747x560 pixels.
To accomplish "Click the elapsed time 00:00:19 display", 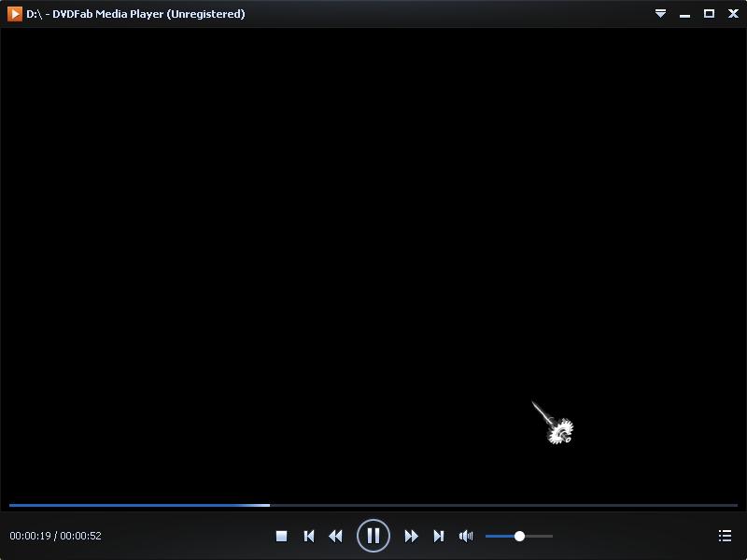I will click(30, 536).
